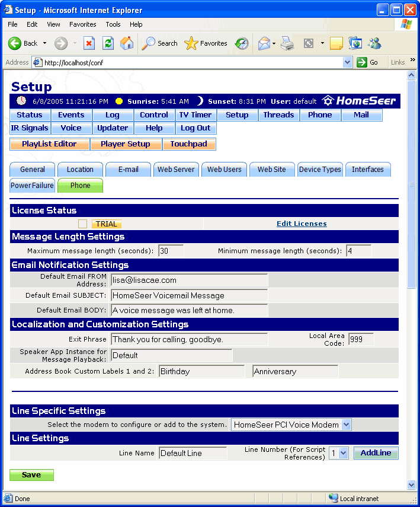
Task: Click the Line Name input field
Action: 193,453
